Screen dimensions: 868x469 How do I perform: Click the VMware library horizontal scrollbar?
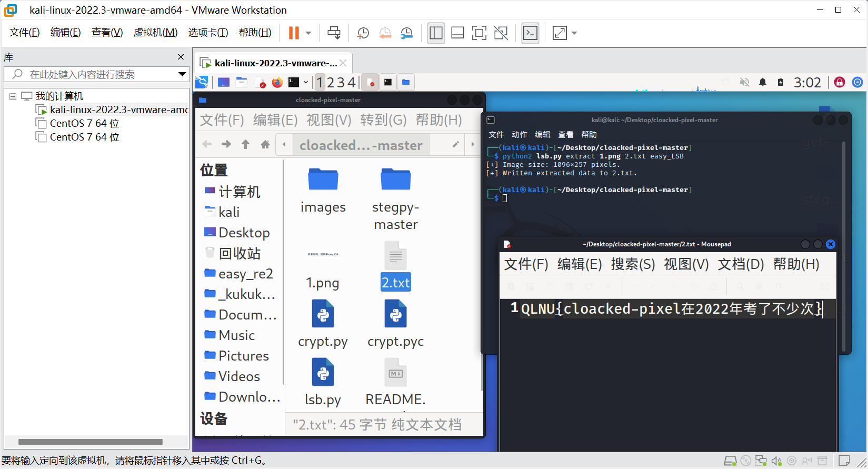(x=90, y=442)
